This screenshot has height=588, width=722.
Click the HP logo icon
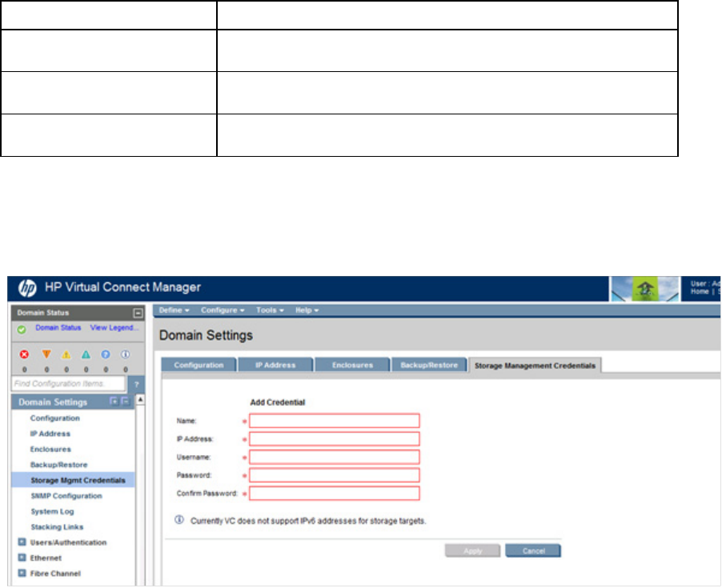point(27,289)
